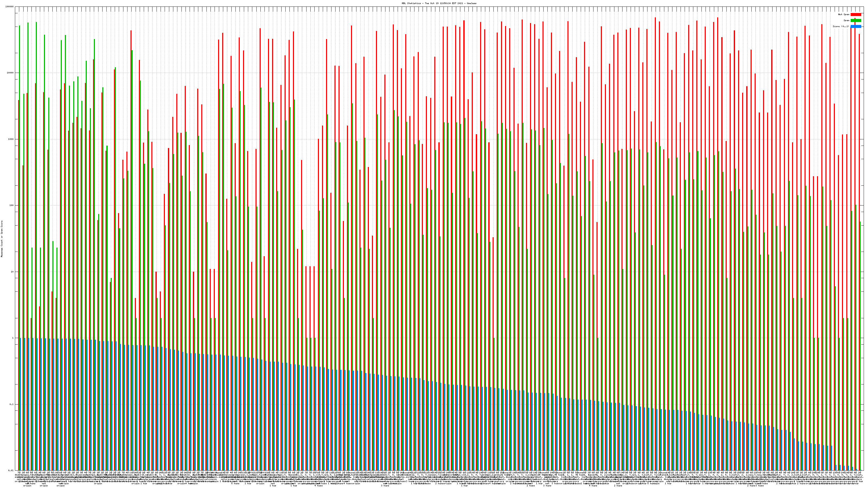Click the RBL Statistics chart title
This screenshot has height=488, width=868.
click(439, 3)
